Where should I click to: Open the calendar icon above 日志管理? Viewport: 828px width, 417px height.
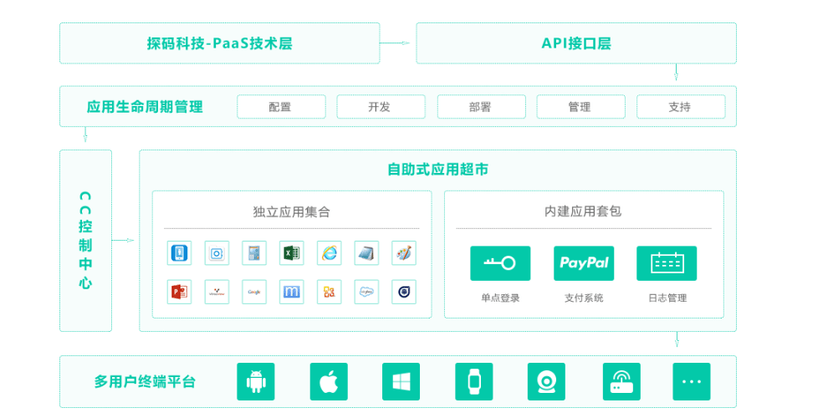666,263
